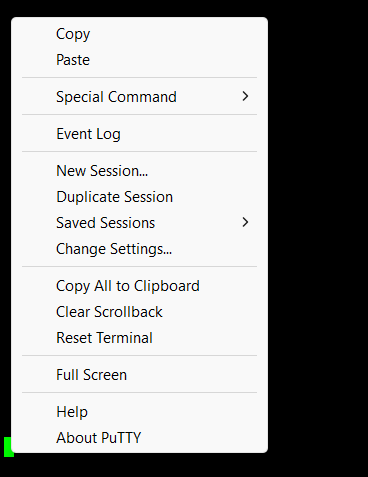
Task: Open the Event Log
Action: coord(139,134)
